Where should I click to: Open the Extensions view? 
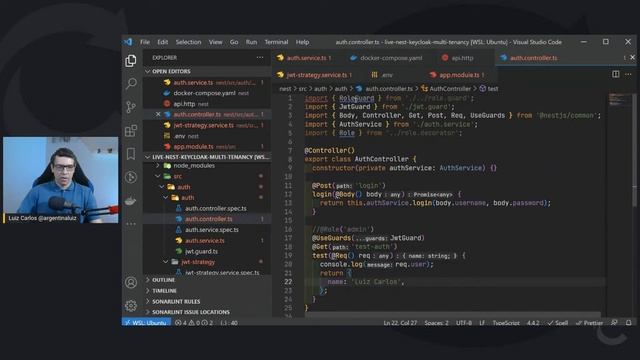(x=131, y=131)
